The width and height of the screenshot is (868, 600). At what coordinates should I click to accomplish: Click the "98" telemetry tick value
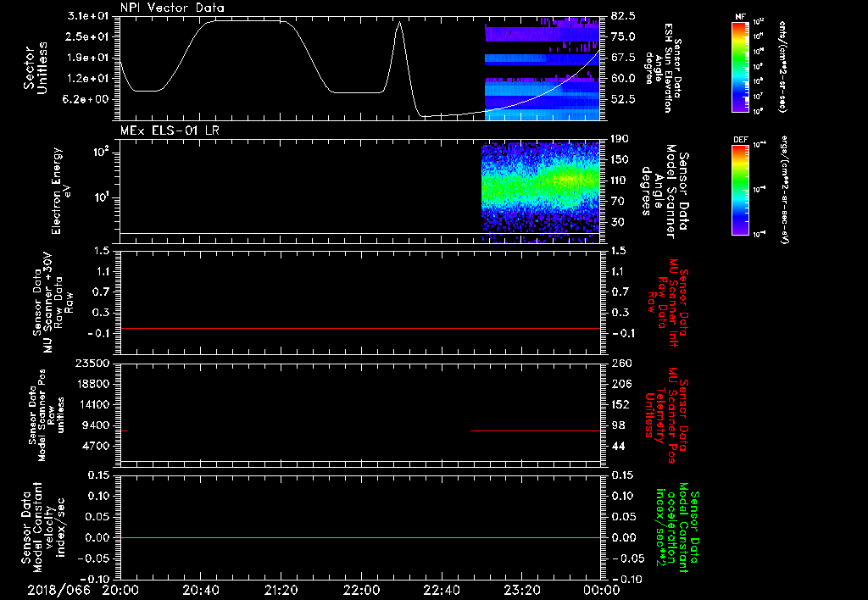[x=618, y=425]
